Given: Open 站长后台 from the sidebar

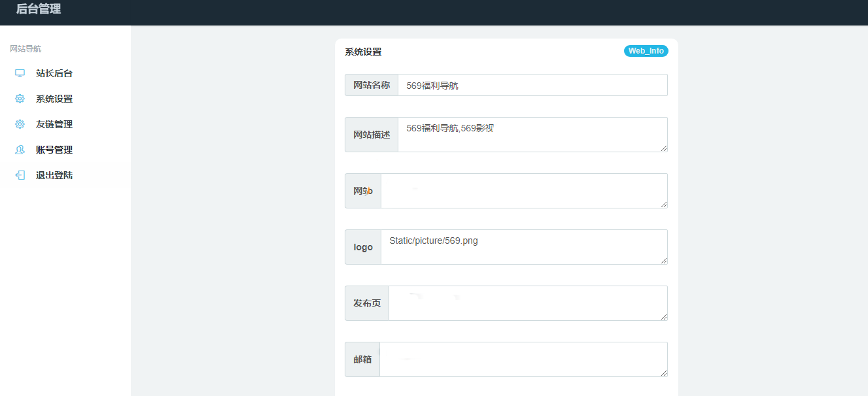Looking at the screenshot, I should click(x=55, y=73).
